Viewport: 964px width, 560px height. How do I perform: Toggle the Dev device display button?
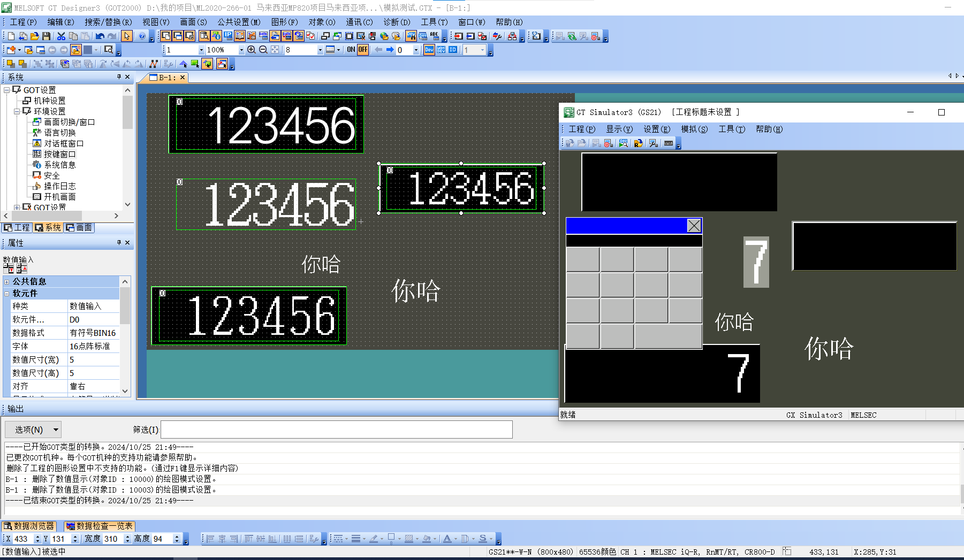point(429,50)
